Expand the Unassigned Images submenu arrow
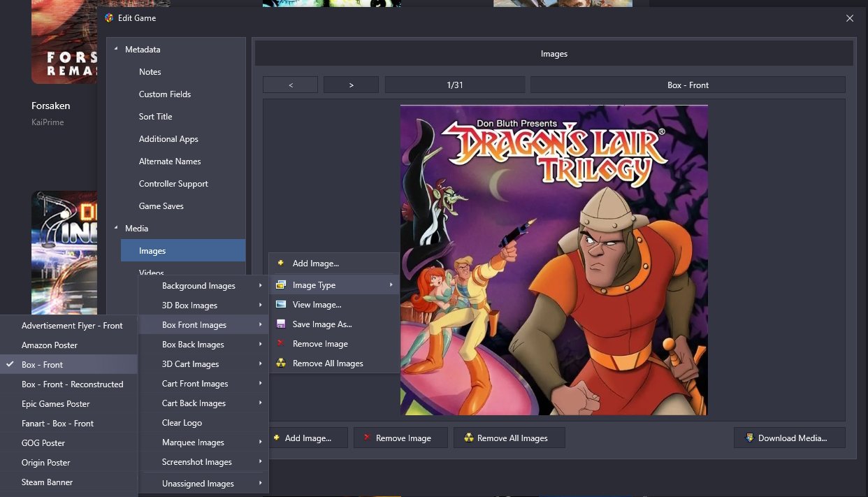The height and width of the screenshot is (497, 868). [x=261, y=484]
